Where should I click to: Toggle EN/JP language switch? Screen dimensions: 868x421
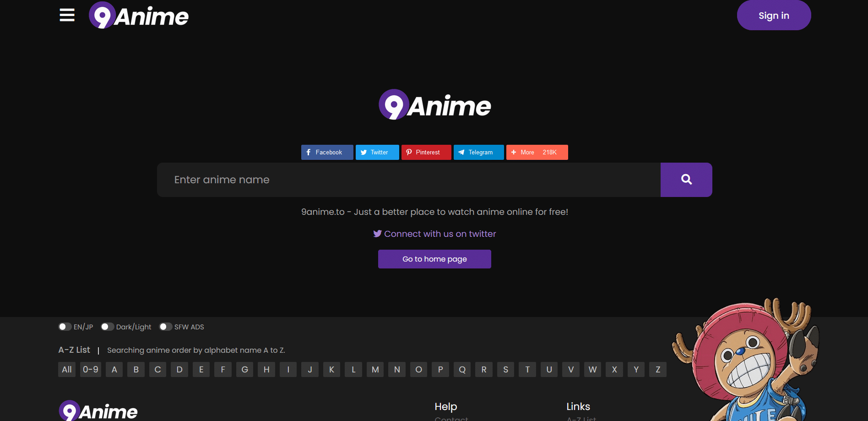click(x=65, y=327)
